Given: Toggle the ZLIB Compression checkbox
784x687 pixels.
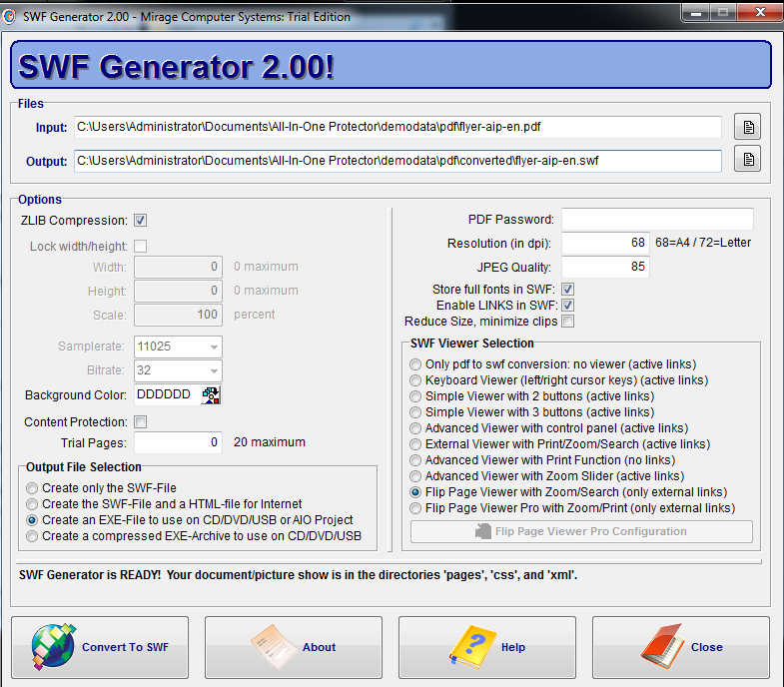Looking at the screenshot, I should tap(141, 221).
